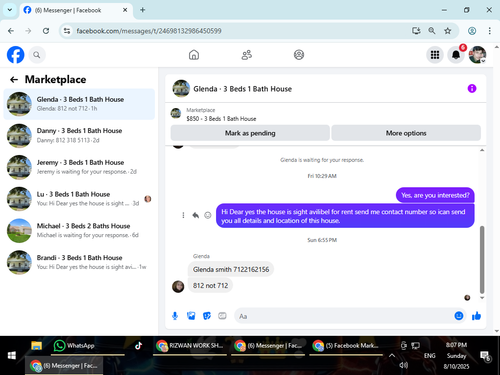Image resolution: width=500 pixels, height=375 pixels.
Task: Click the More options button
Action: point(406,133)
